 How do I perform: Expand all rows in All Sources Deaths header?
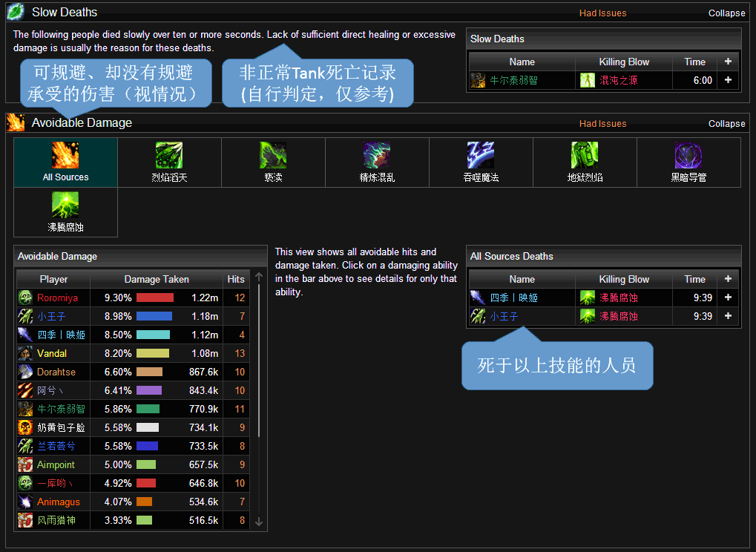728,279
